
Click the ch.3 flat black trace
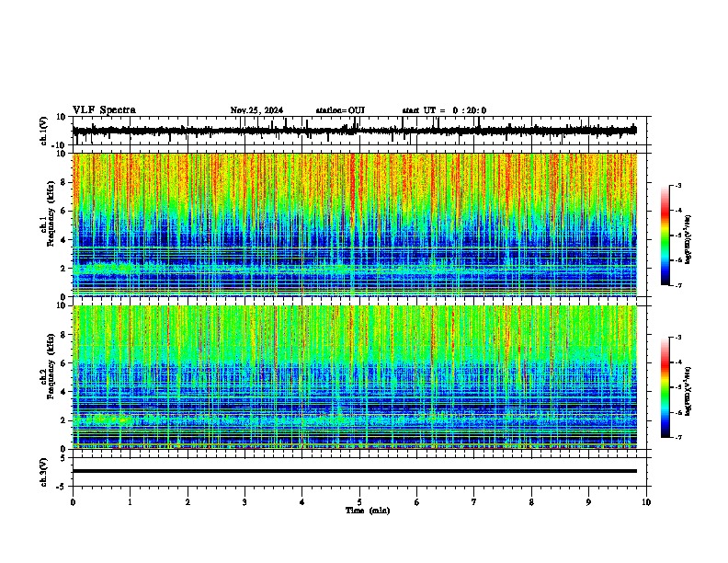(355, 471)
